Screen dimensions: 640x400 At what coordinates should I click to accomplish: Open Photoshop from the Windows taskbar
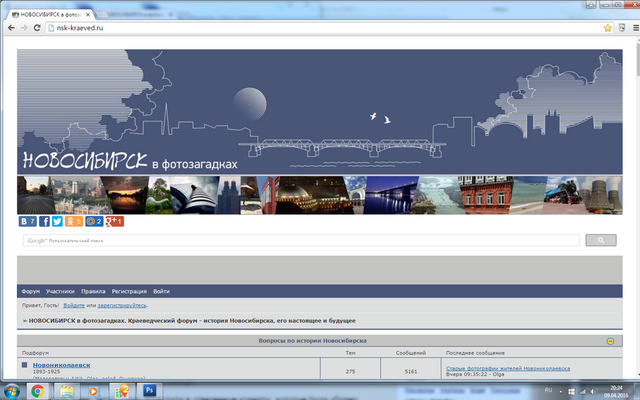(x=149, y=390)
